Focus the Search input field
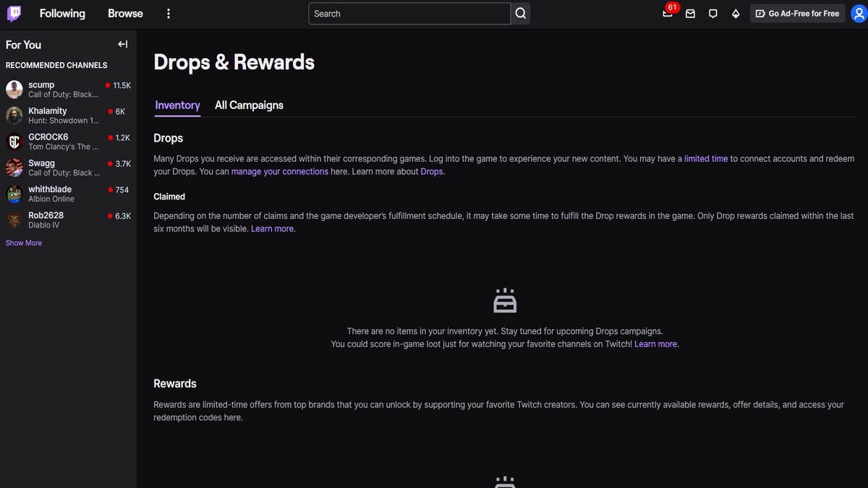The height and width of the screenshot is (488, 868). point(409,14)
